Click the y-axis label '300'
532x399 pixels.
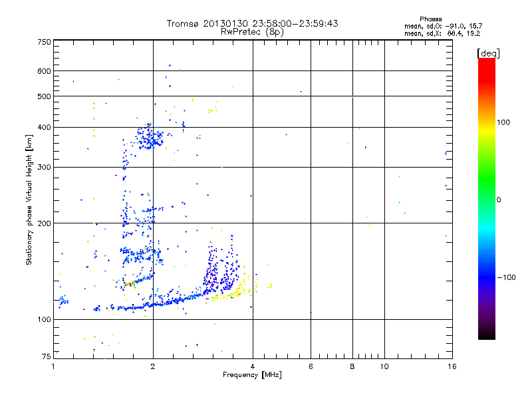tap(44, 168)
